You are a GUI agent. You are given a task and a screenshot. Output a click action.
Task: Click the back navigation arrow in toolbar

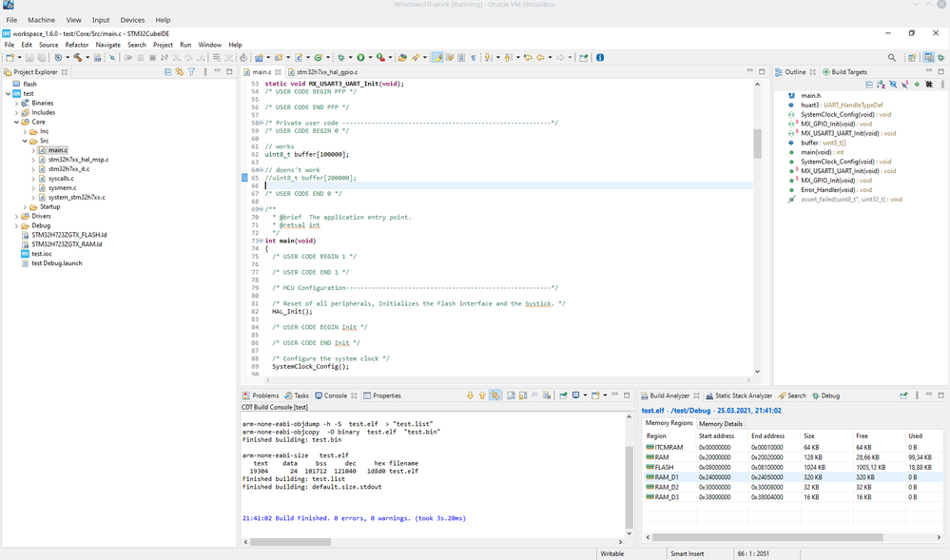[x=540, y=58]
